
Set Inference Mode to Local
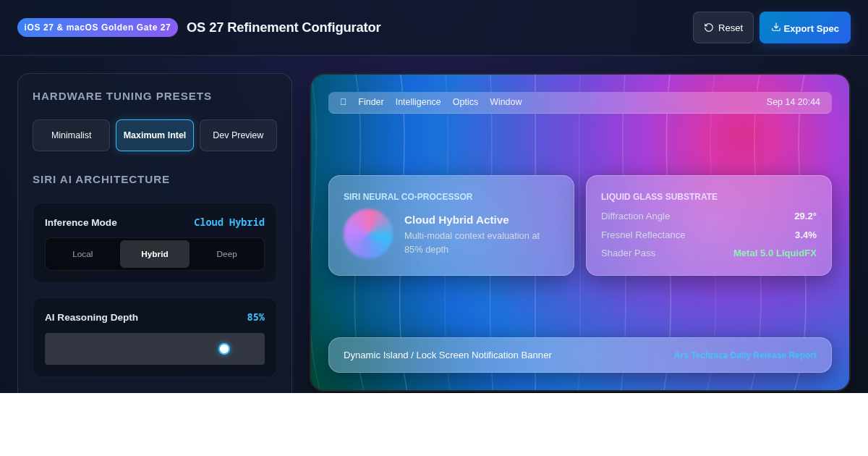pyautogui.click(x=82, y=254)
